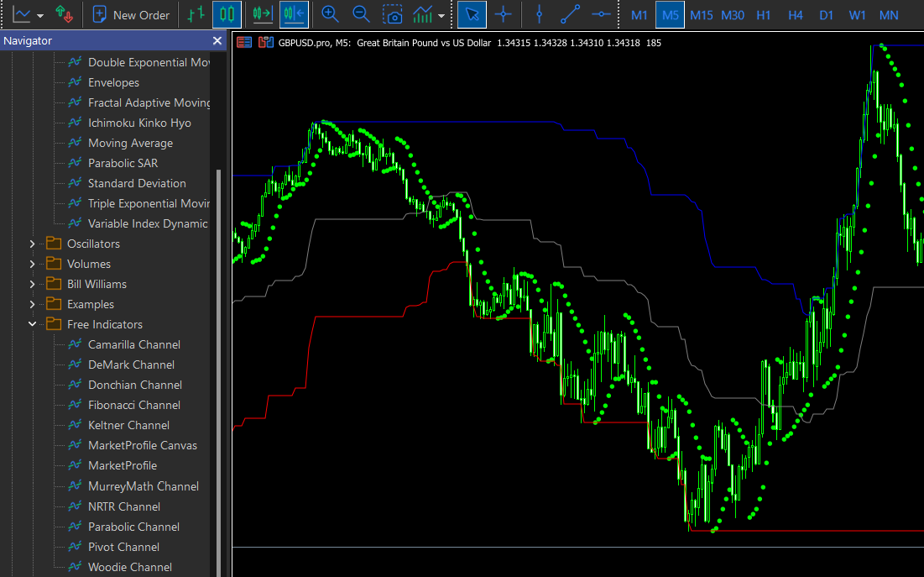This screenshot has height=577, width=924.
Task: Select Keltner Channel indicator
Action: tap(128, 425)
